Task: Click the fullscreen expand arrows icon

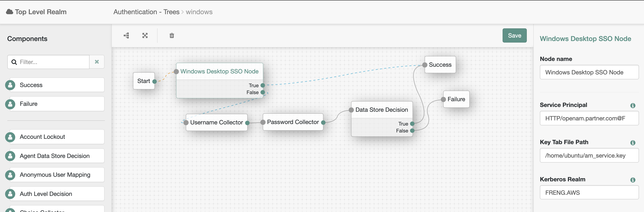Action: 145,36
